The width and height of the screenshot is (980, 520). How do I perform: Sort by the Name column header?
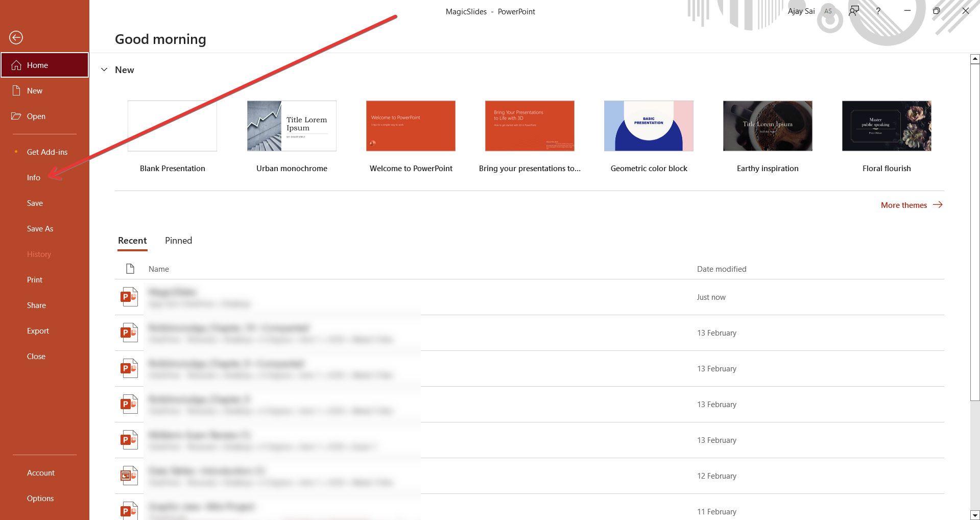click(158, 269)
